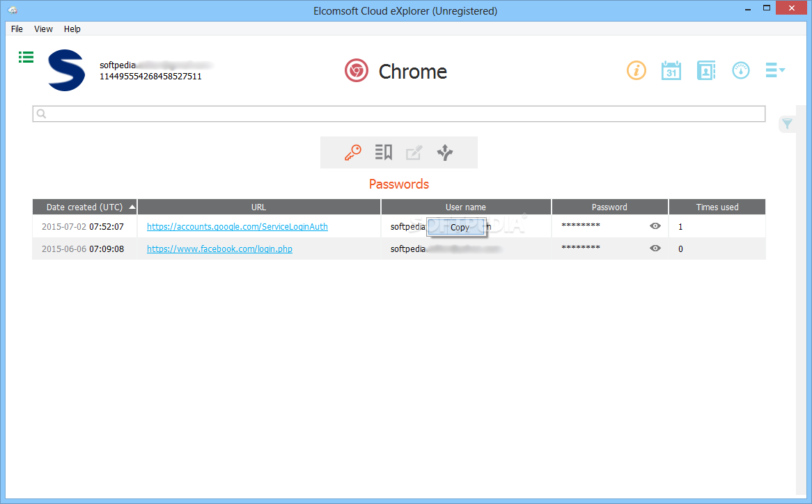Viewport: 812px width, 504px height.
Task: Click the application icon in title bar
Action: (13, 10)
